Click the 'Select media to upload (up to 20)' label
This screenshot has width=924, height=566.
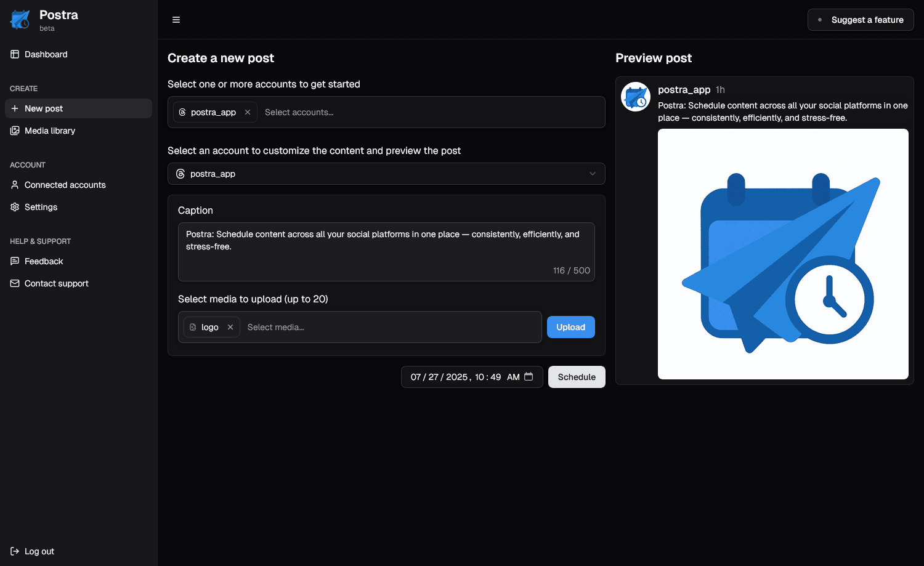pos(253,299)
